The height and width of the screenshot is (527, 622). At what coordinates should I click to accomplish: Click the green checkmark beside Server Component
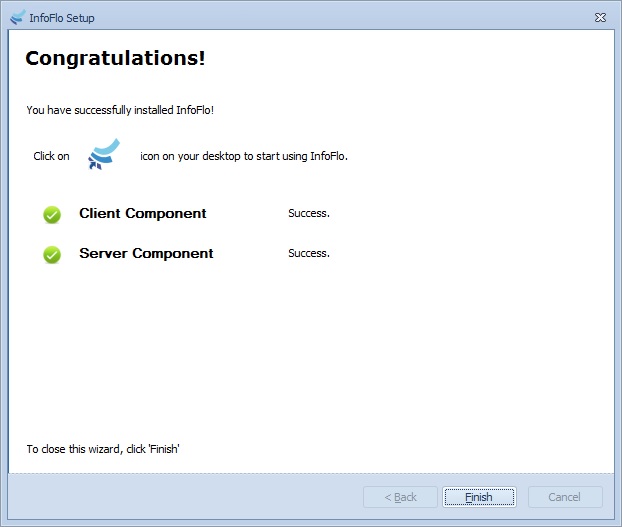click(52, 254)
